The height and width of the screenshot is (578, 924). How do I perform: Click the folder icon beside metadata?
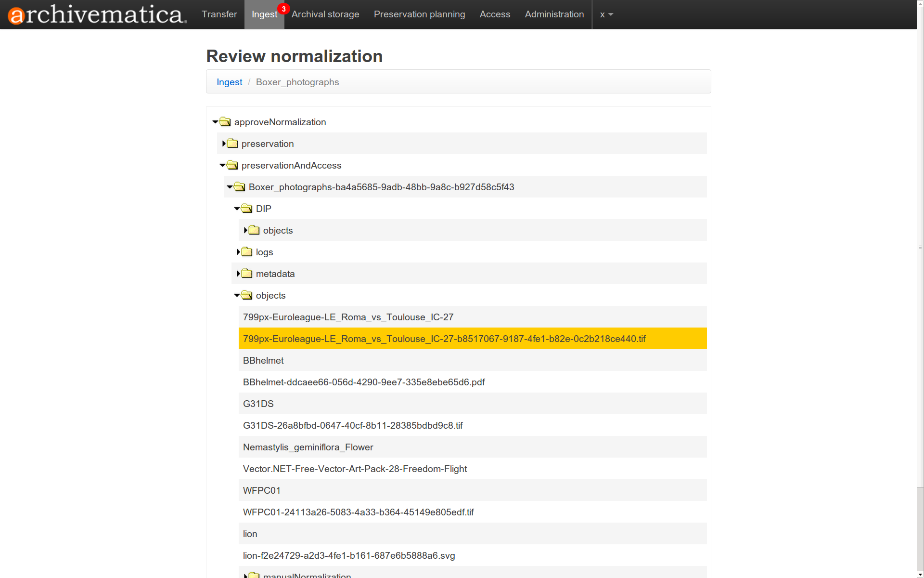[x=246, y=273]
